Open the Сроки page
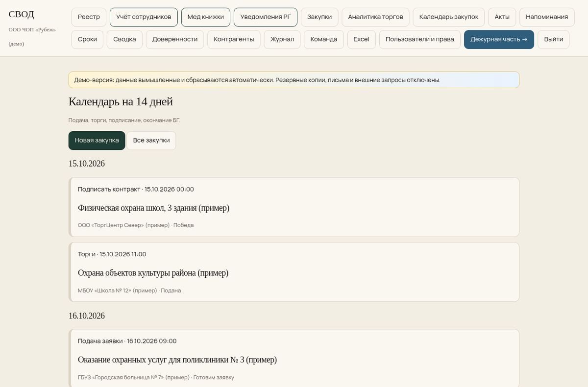This screenshot has width=588, height=387. coord(87,40)
